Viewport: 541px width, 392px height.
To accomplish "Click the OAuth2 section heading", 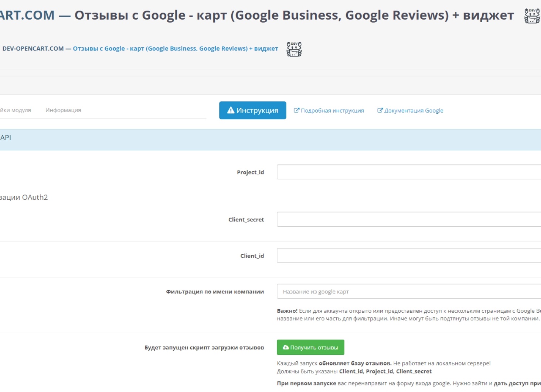I will [x=24, y=197].
